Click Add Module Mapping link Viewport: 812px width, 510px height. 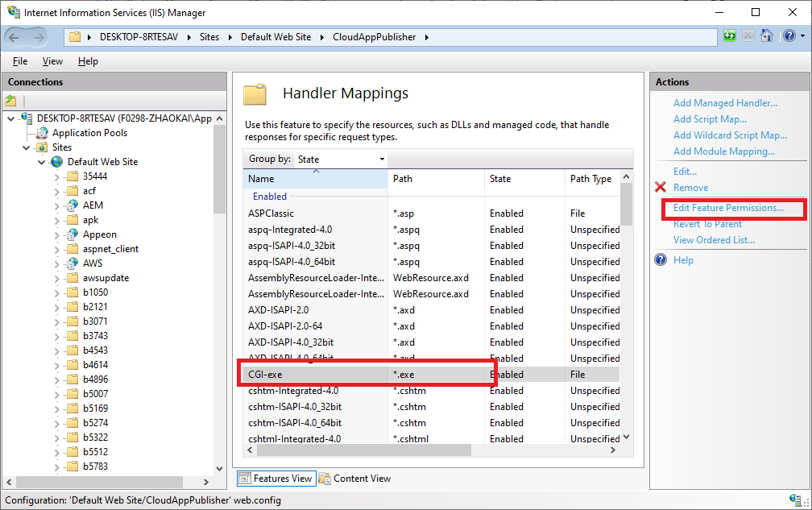[x=723, y=151]
